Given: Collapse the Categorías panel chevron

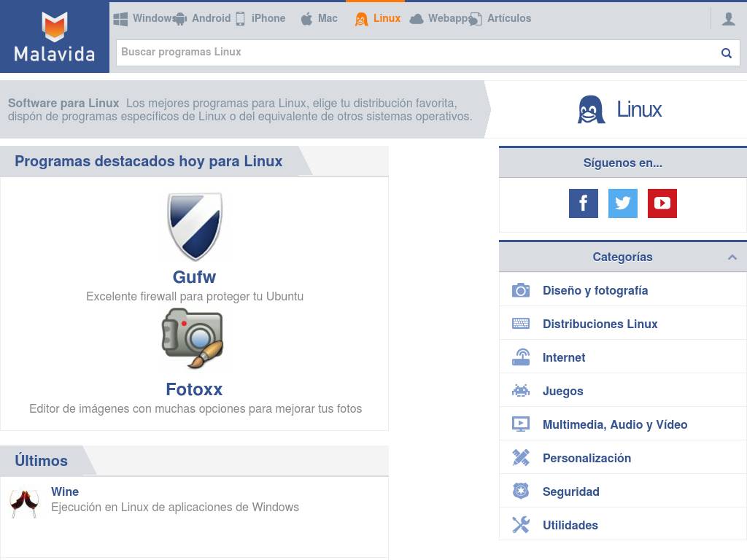Looking at the screenshot, I should (732, 257).
